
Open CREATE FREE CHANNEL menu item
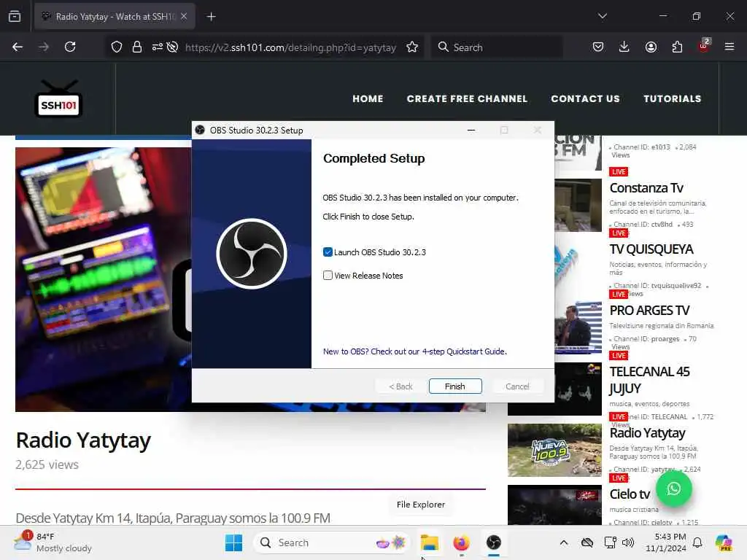467,98
